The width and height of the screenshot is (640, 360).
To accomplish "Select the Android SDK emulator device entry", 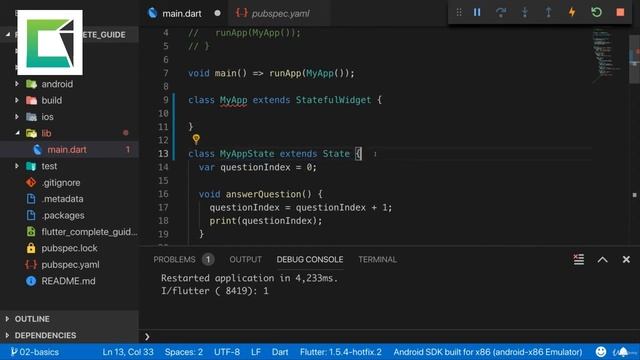I will [x=488, y=352].
